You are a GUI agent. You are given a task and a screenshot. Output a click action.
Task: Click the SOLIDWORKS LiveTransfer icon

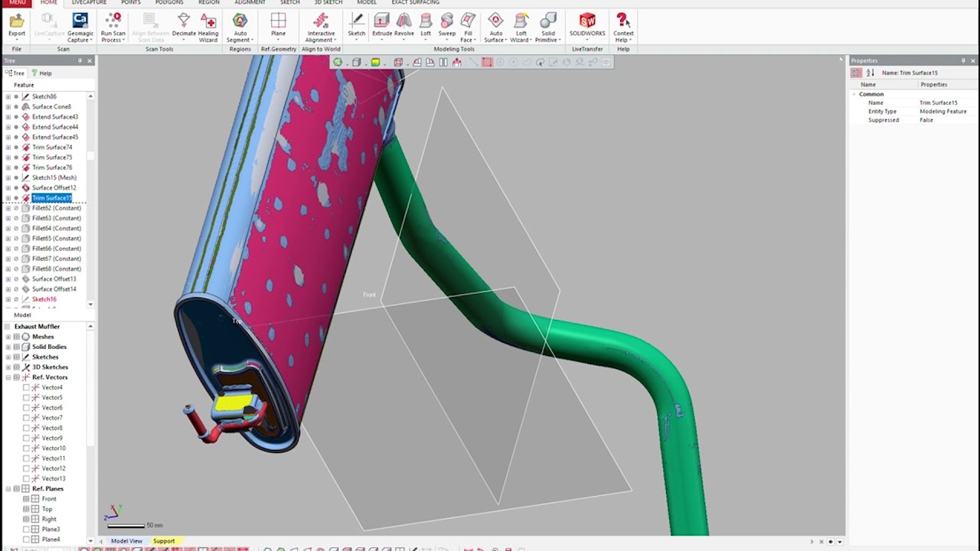pos(587,25)
